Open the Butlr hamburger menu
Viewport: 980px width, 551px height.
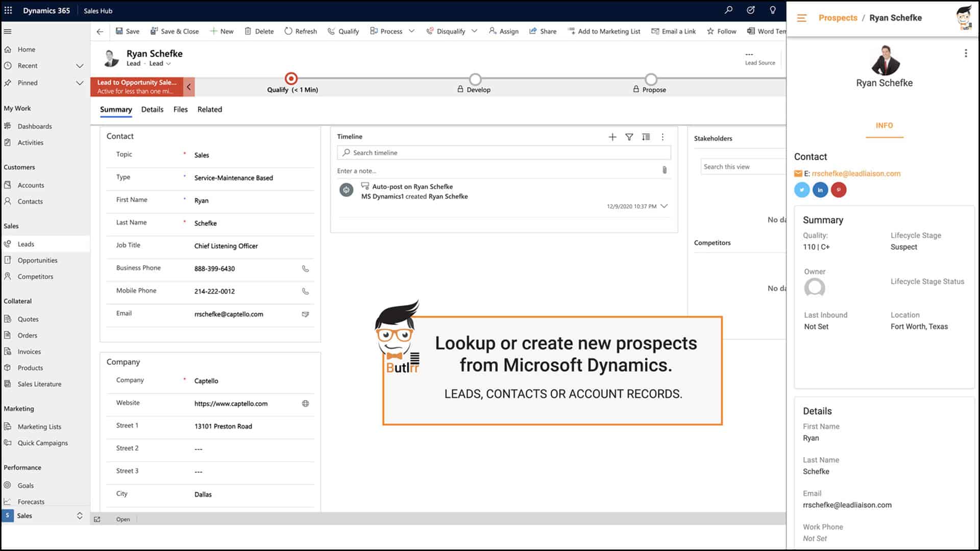click(x=802, y=18)
